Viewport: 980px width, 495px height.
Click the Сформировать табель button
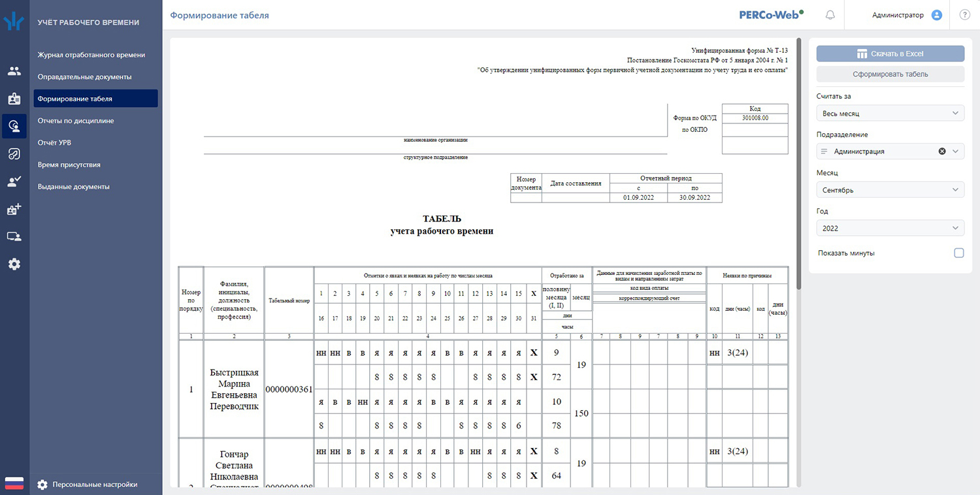(x=890, y=74)
